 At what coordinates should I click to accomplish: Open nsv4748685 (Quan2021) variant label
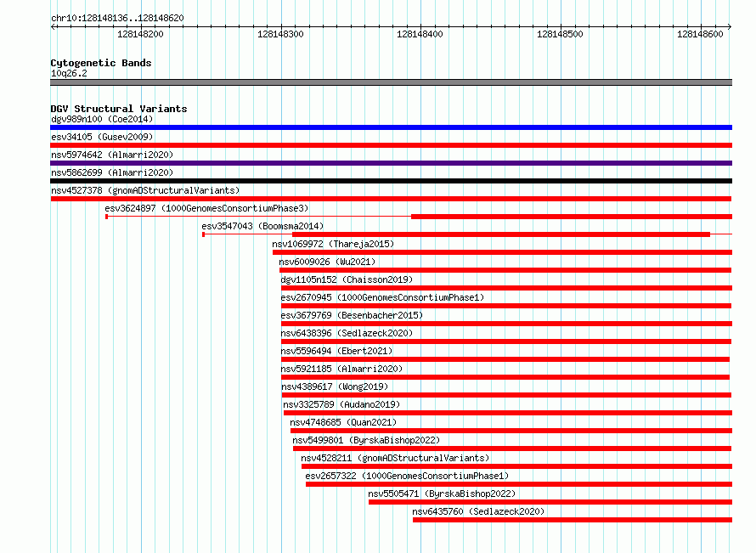pos(343,422)
